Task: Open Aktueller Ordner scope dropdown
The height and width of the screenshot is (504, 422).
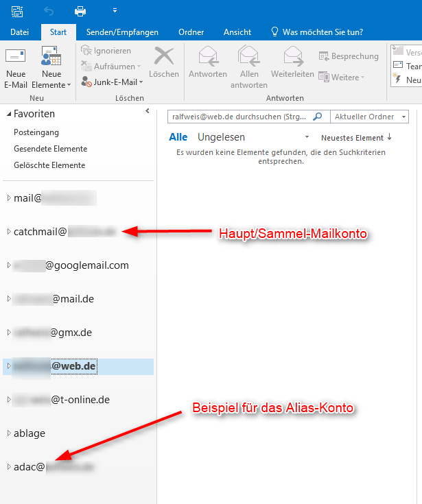Action: point(370,117)
